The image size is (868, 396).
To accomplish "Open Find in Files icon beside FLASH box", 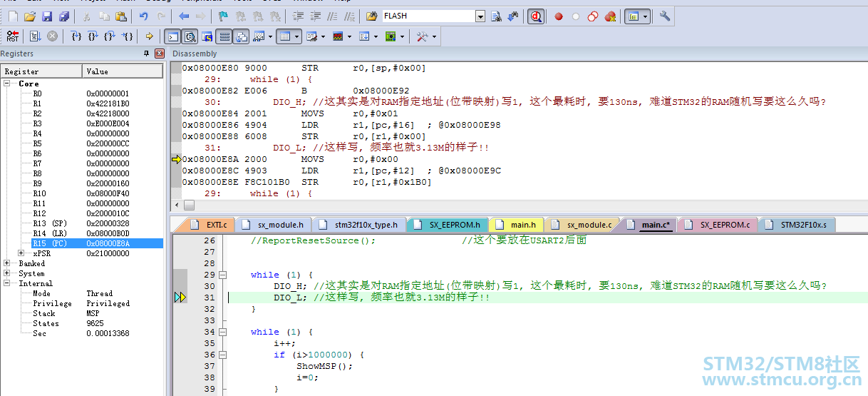I will click(372, 16).
